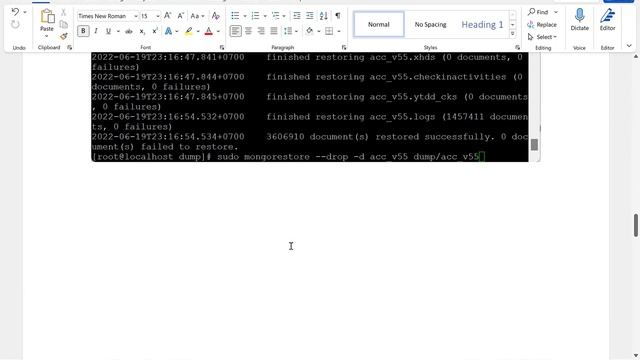The height and width of the screenshot is (360, 640).
Task: Click the Cut scissors icon
Action: (64, 13)
